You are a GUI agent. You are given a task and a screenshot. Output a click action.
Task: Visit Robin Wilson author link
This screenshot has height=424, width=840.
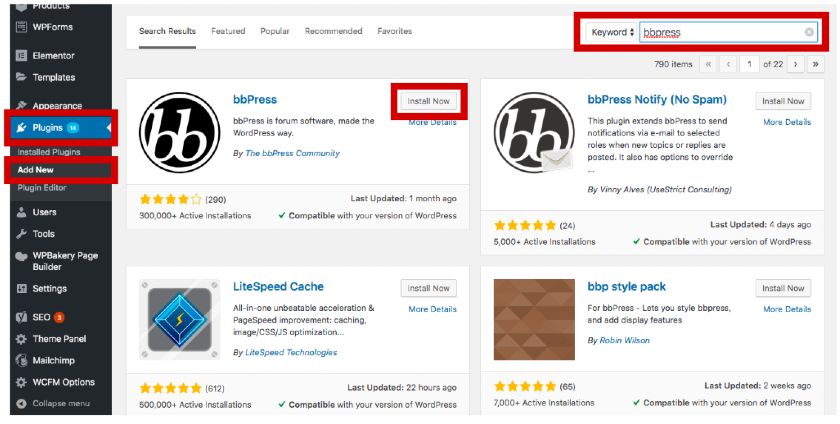pyautogui.click(x=624, y=340)
